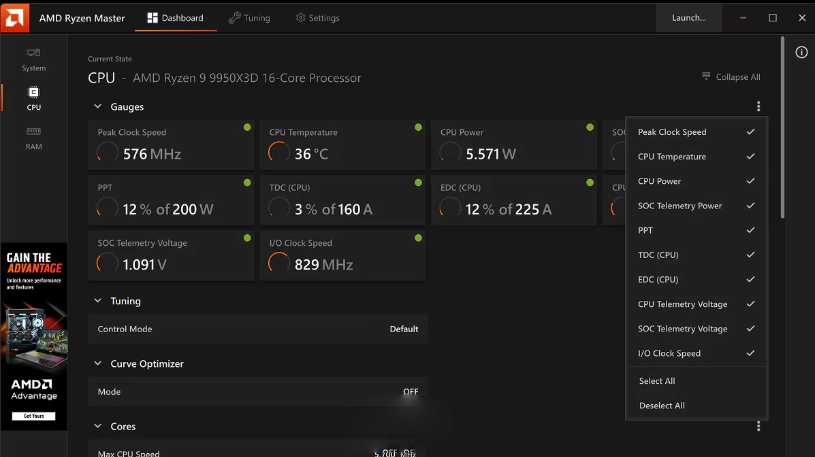Click the CPU Temperature gauge dial

(279, 152)
